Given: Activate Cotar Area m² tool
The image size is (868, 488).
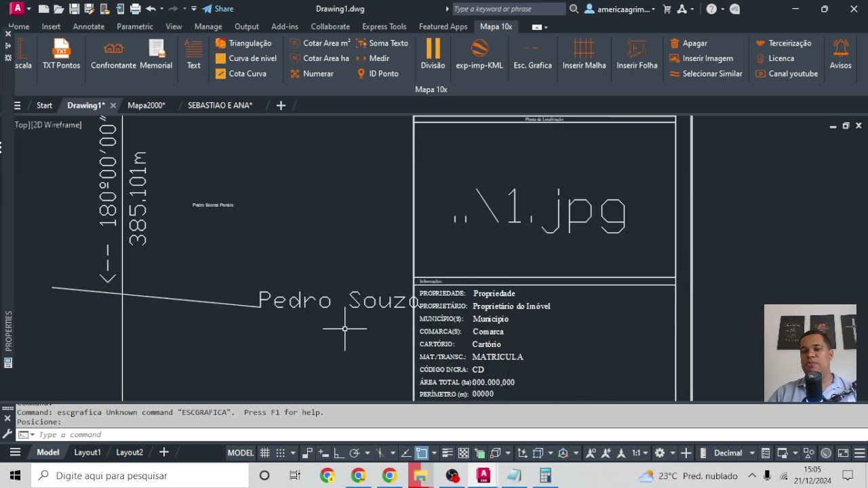Looking at the screenshot, I should point(319,43).
